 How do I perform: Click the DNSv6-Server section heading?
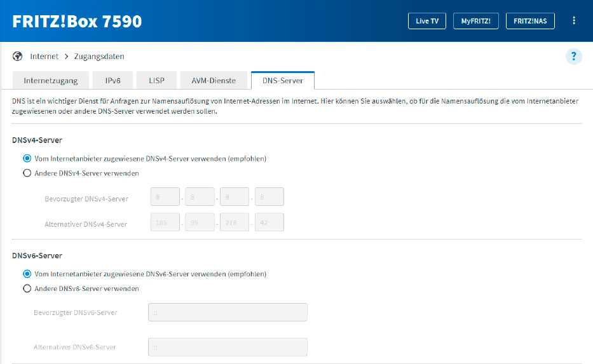tap(37, 255)
